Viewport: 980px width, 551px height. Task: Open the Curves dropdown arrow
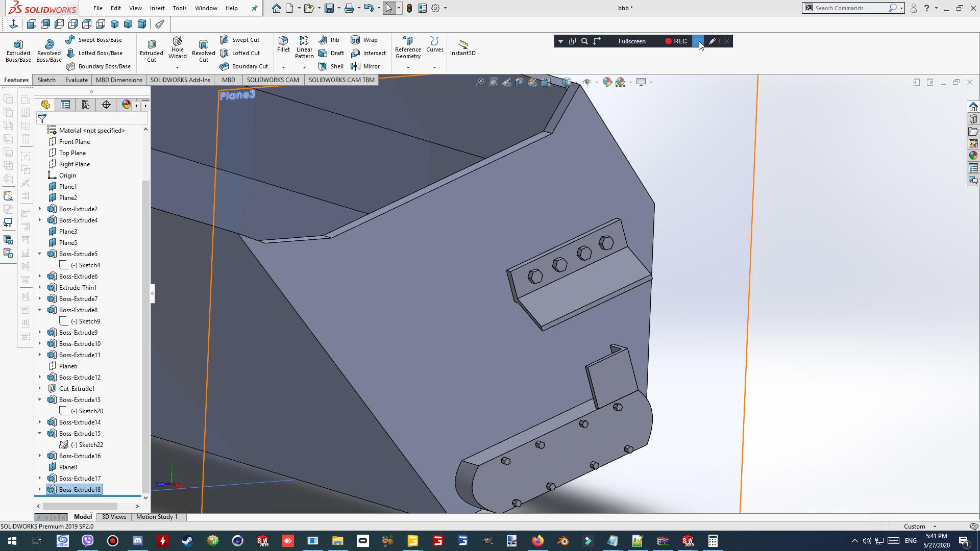click(434, 67)
